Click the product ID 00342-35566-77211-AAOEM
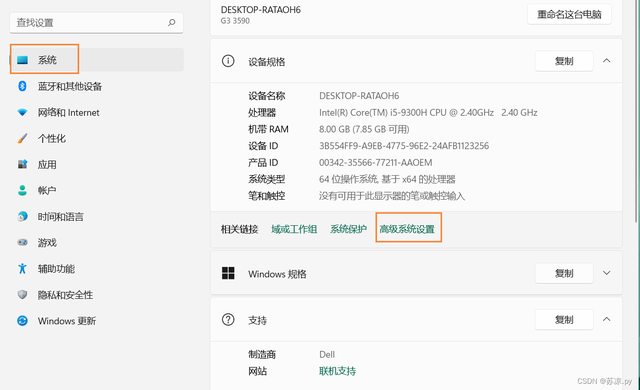 [x=376, y=162]
